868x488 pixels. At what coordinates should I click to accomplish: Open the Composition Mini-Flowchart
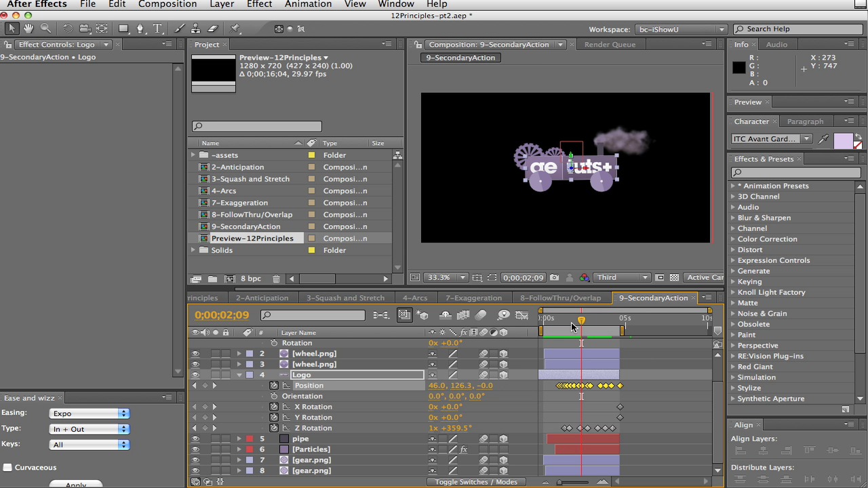coord(381,315)
